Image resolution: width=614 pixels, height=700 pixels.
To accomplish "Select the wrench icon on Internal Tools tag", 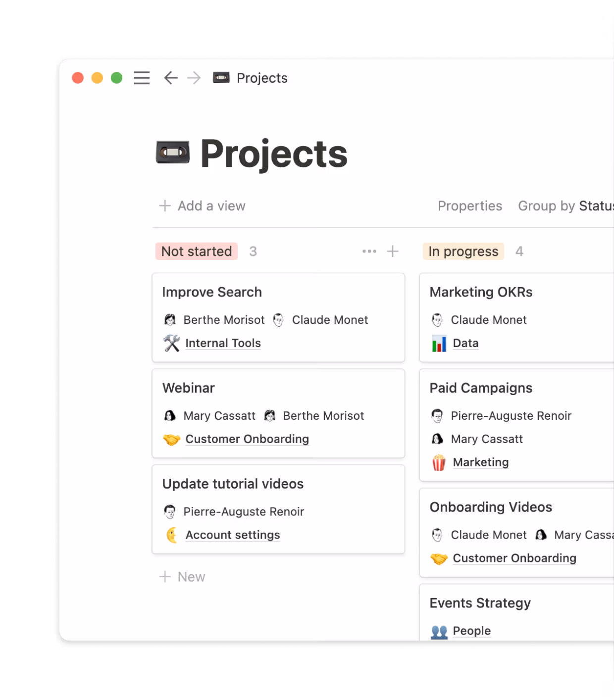I will pos(170,343).
